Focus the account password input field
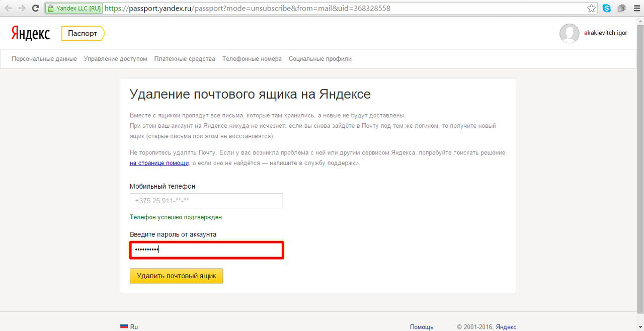 click(x=206, y=250)
